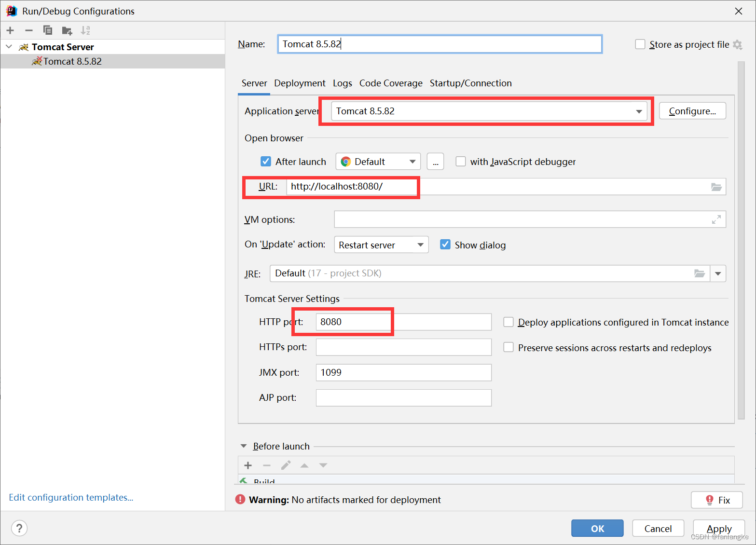Check Deploy applications configured in Tomcat instance
The image size is (756, 545).
pos(509,322)
